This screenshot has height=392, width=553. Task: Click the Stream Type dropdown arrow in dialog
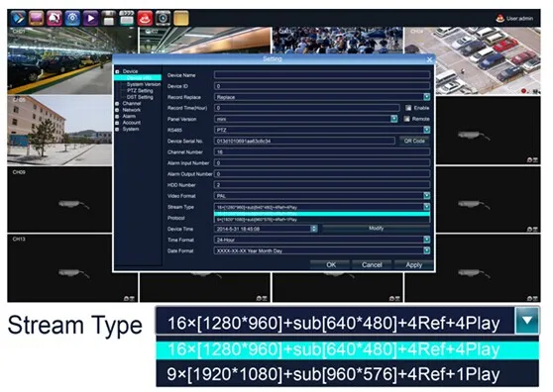click(x=427, y=206)
